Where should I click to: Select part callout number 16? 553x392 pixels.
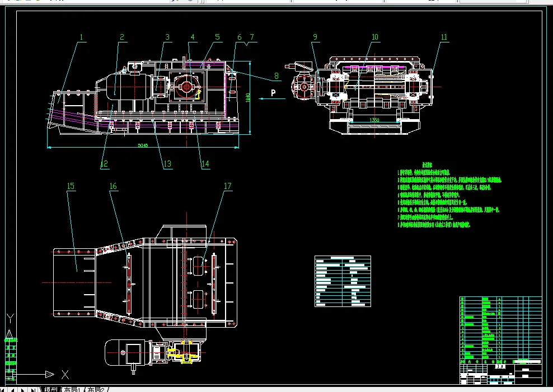(x=113, y=186)
